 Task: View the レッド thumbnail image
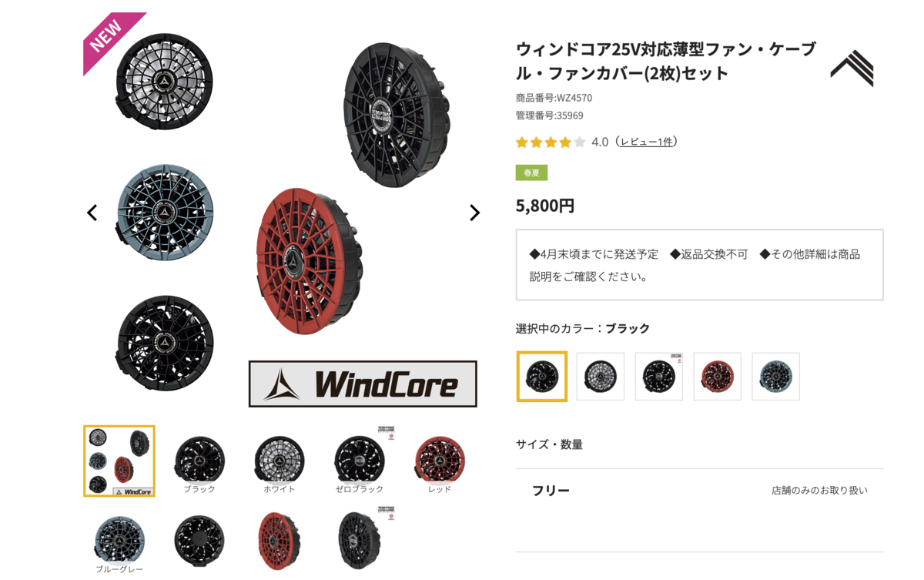(440, 461)
